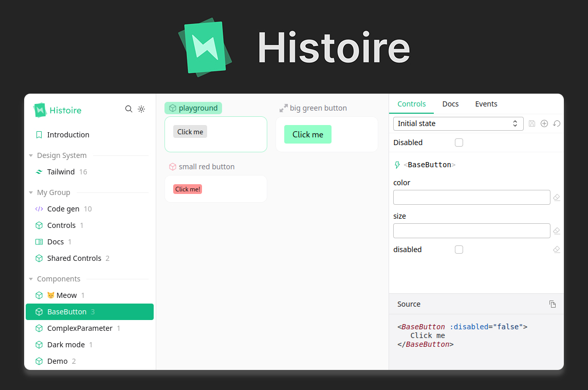Save the current state preset icon
The width and height of the screenshot is (588, 390).
point(532,123)
